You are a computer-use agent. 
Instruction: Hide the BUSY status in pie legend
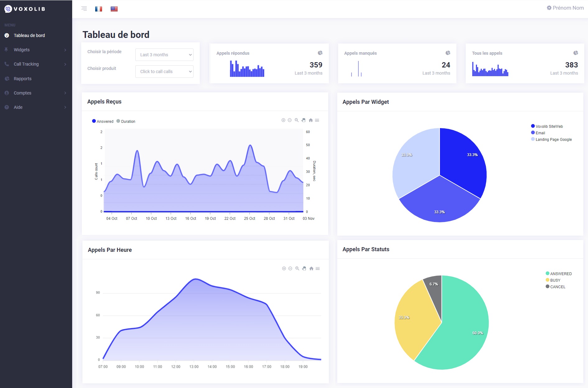point(553,280)
